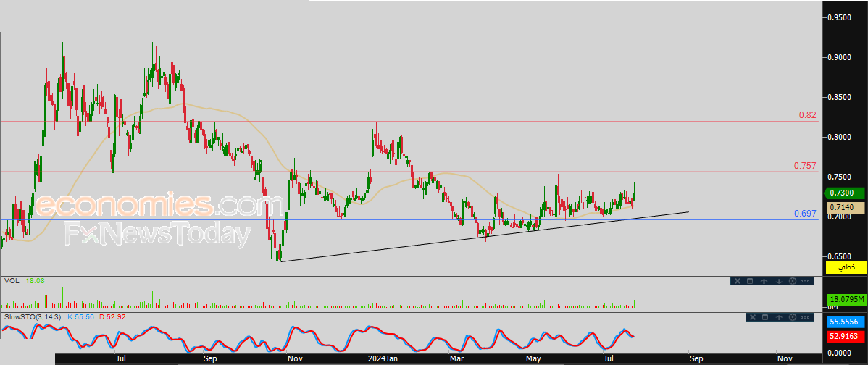Click the VOL indicator title

11,281
